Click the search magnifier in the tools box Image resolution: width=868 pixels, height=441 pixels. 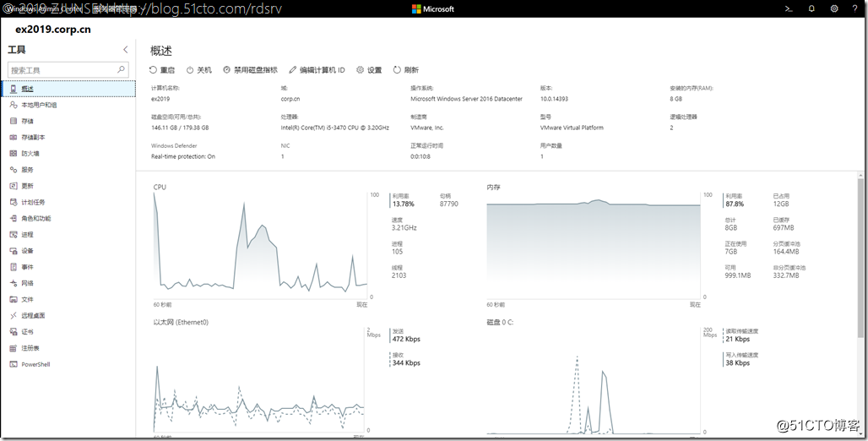[122, 69]
